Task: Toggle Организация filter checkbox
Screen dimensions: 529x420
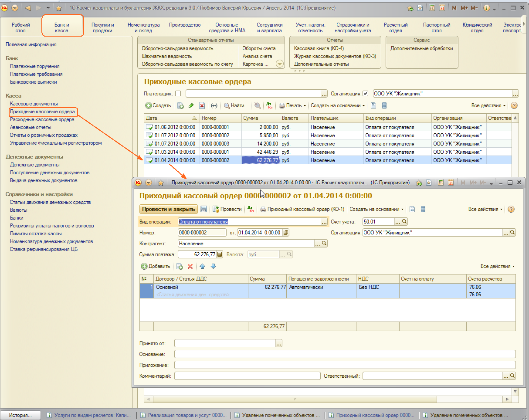Action: click(x=366, y=94)
